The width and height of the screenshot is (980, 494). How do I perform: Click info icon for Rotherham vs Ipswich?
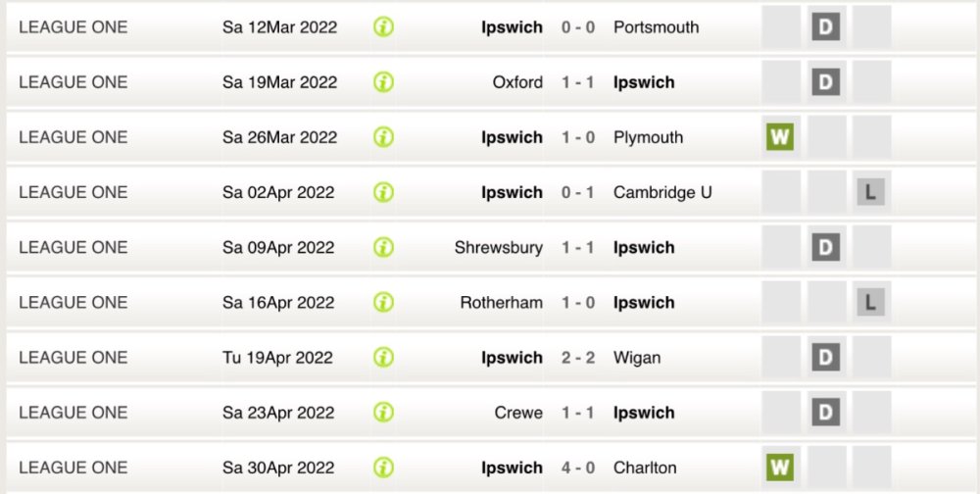pos(384,302)
